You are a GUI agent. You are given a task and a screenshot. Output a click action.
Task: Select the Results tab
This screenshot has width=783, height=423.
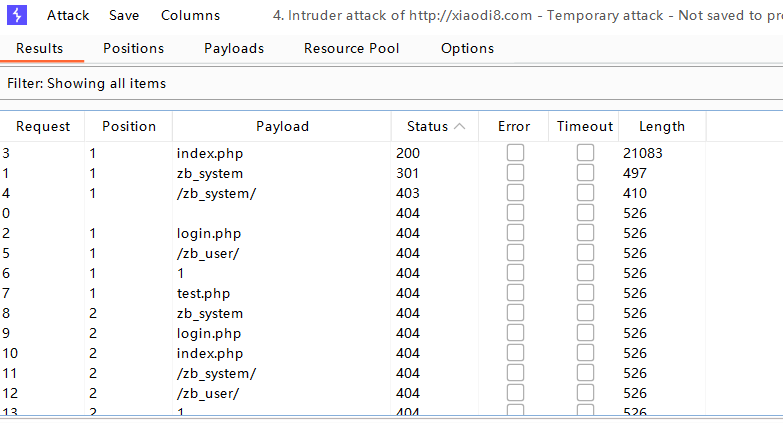[39, 48]
